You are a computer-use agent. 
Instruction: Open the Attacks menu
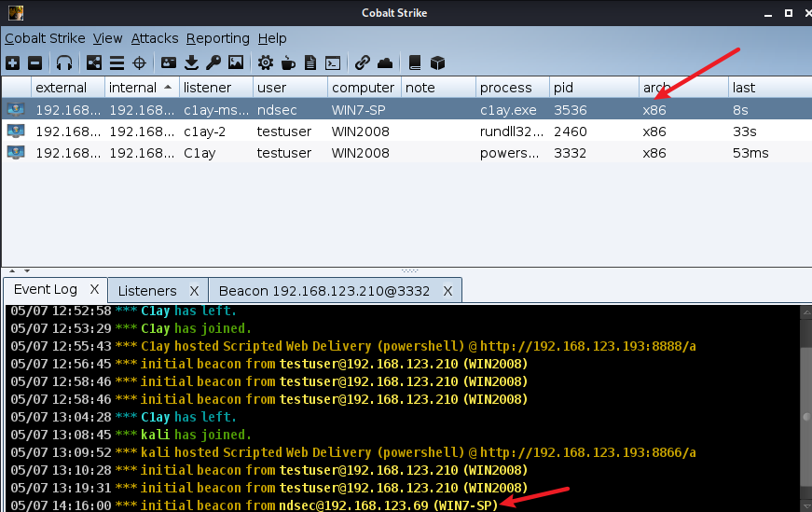pyautogui.click(x=155, y=38)
